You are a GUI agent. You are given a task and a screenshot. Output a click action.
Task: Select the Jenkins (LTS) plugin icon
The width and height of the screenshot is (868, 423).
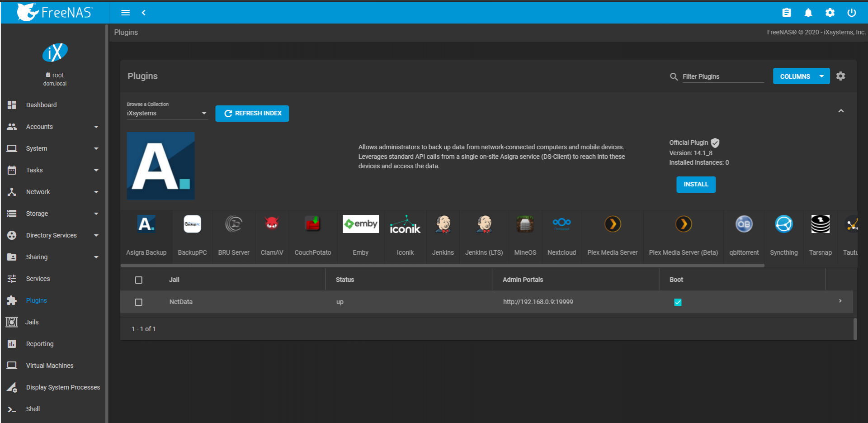(x=484, y=224)
